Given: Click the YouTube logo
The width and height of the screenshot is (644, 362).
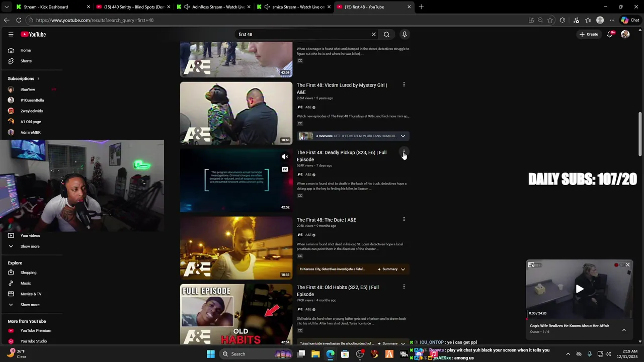Looking at the screenshot, I should tap(33, 34).
